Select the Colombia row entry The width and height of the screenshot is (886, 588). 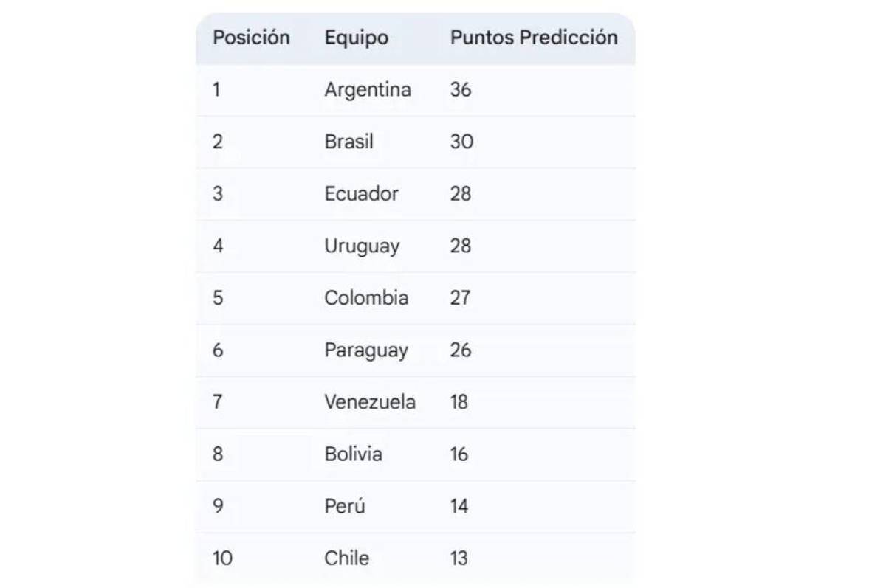(366, 298)
